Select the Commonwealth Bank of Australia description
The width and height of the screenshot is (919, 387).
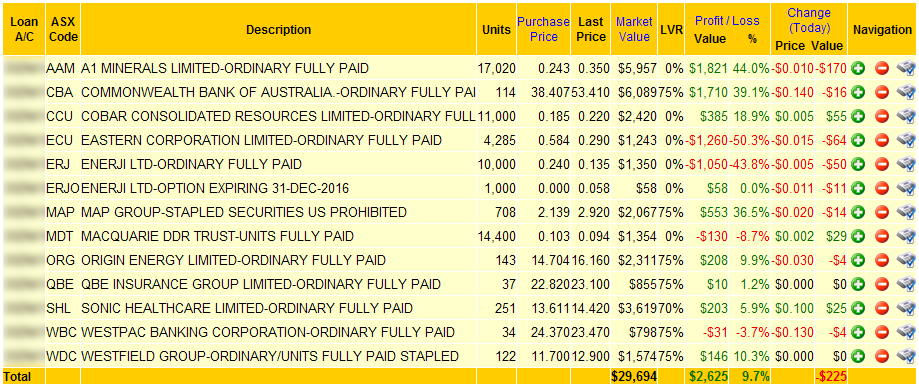(x=278, y=92)
